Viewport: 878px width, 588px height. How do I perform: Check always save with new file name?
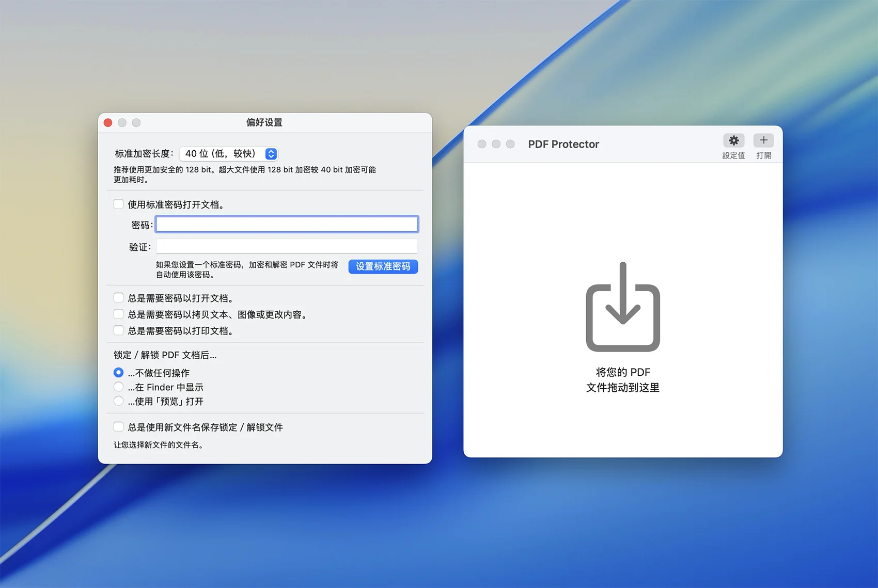coord(119,427)
